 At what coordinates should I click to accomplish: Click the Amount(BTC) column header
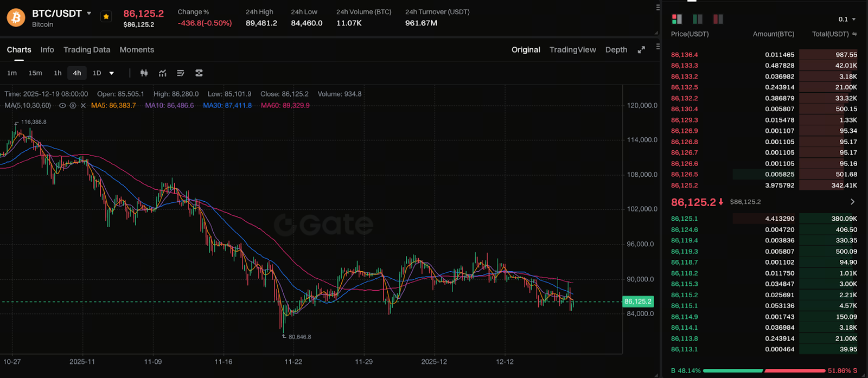click(774, 34)
